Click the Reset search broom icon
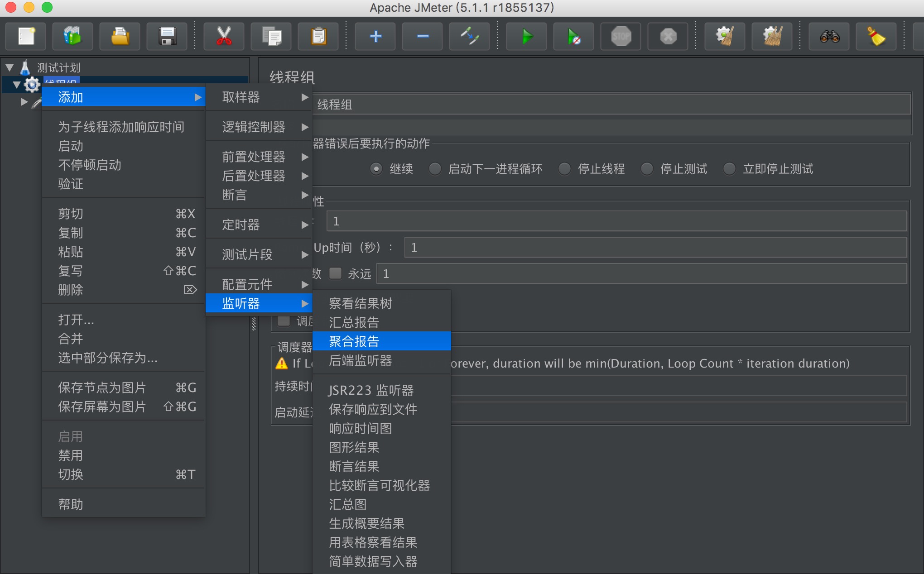Image resolution: width=924 pixels, height=574 pixels. tap(876, 36)
